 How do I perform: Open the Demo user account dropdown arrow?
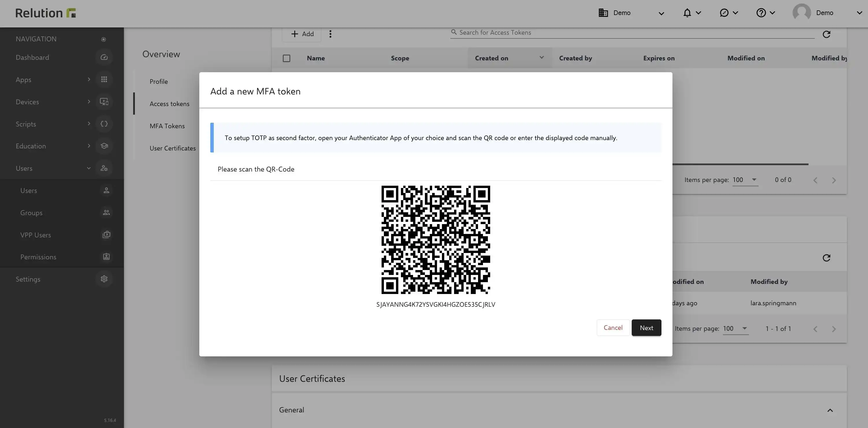tap(859, 13)
